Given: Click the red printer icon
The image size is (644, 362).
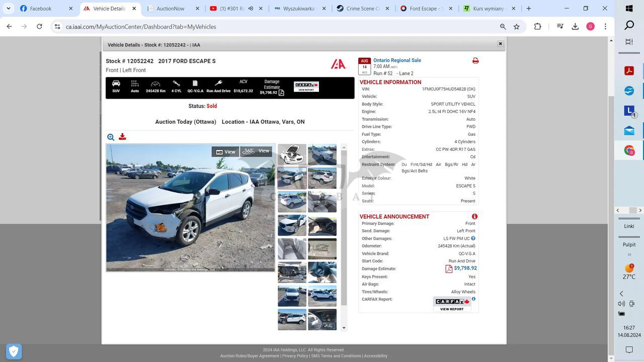Looking at the screenshot, I should (x=475, y=61).
